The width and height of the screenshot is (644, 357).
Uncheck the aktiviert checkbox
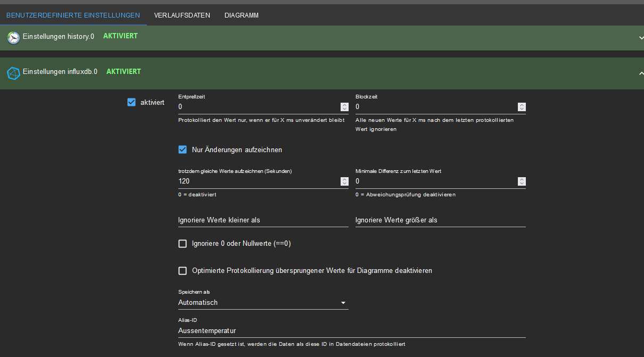tap(131, 102)
